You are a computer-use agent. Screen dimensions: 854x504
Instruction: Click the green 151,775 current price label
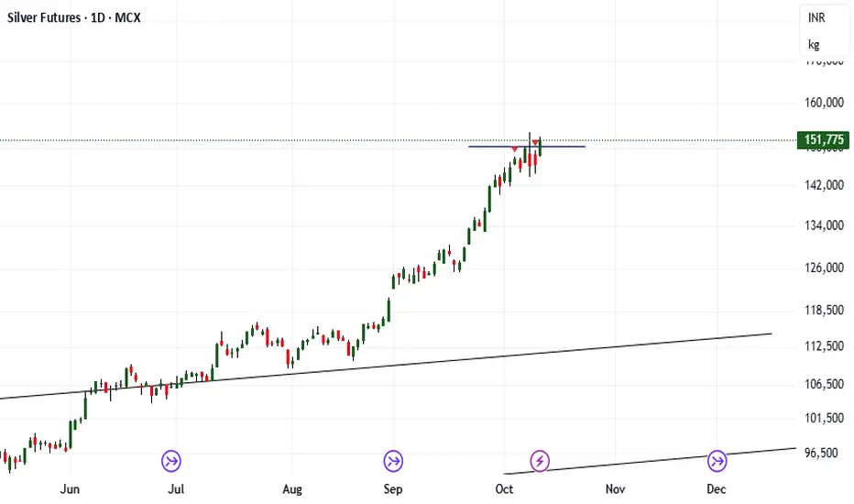[825, 140]
